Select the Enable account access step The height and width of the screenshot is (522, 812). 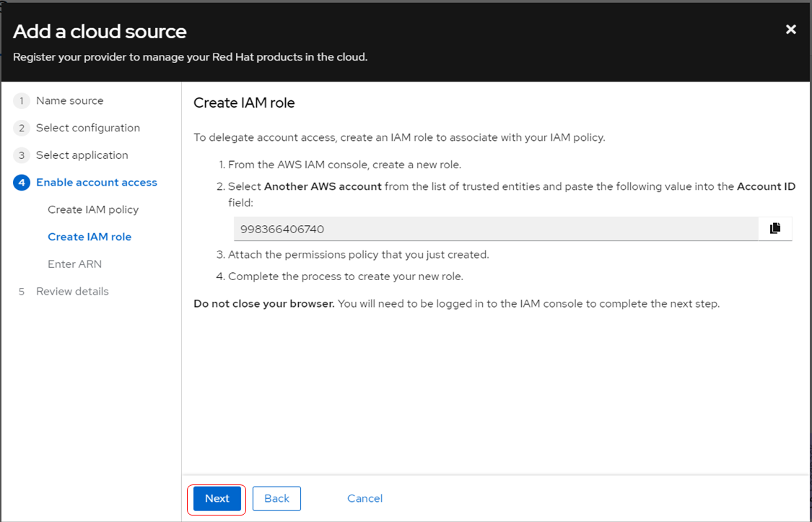point(97,183)
